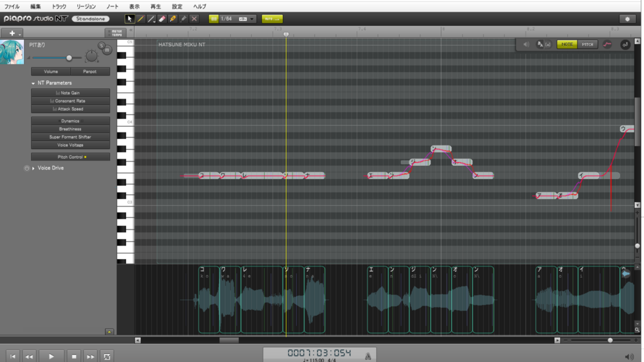644x362 pixels.
Task: Expand the Voice Drive section
Action: coord(34,168)
